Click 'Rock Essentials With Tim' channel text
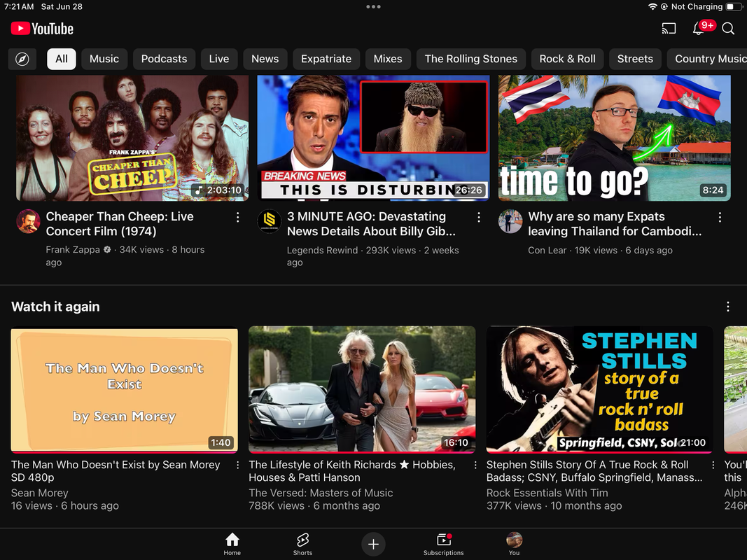The width and height of the screenshot is (747, 560). [547, 493]
